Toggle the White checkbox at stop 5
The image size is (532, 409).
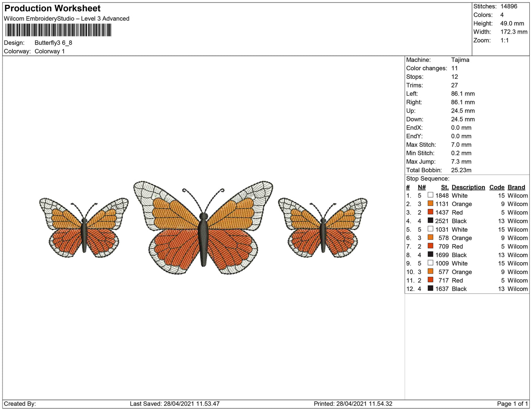point(430,229)
